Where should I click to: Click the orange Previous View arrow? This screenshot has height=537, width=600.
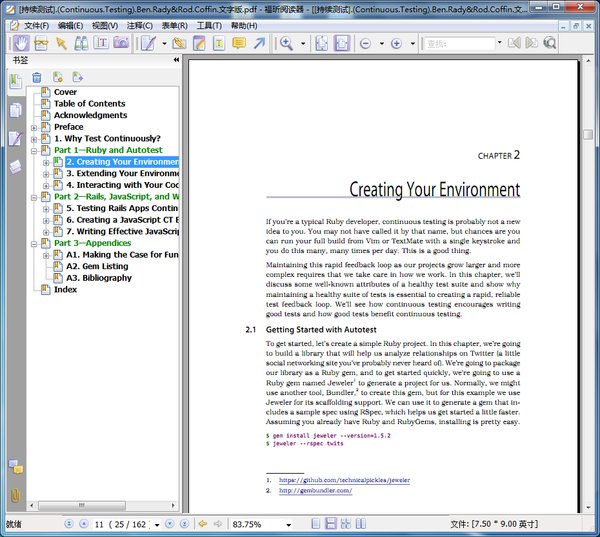tap(203, 524)
